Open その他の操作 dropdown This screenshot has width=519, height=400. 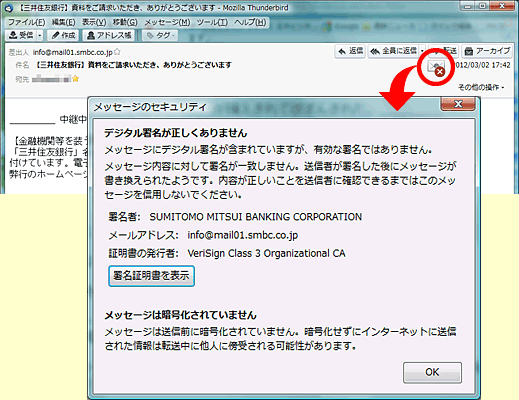click(481, 87)
